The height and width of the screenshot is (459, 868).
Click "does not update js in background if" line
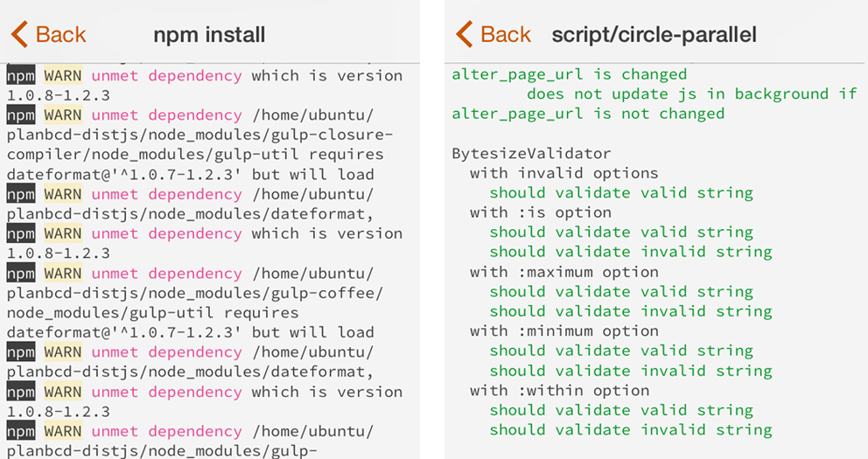tap(691, 94)
